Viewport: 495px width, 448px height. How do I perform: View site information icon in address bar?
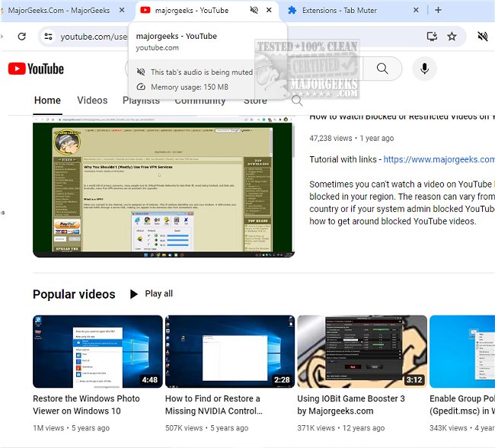coord(48,37)
